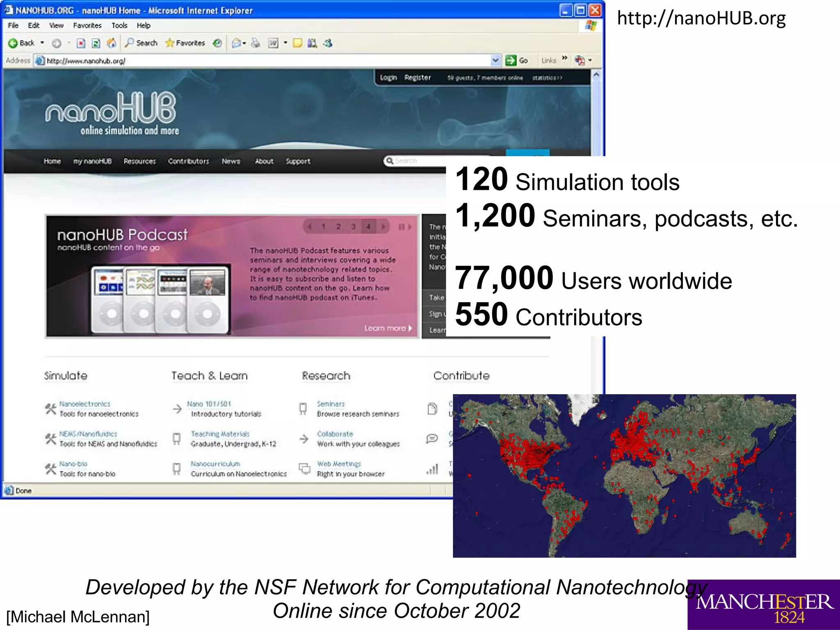Viewport: 840px width, 630px height.
Task: Click the Search toolbar button
Action: (x=141, y=43)
